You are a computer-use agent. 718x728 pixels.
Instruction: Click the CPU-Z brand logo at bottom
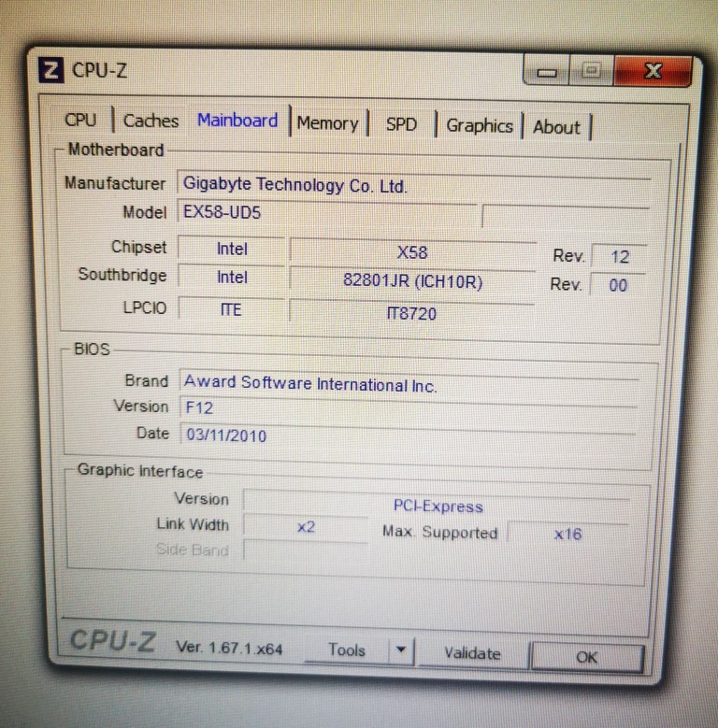click(x=113, y=641)
